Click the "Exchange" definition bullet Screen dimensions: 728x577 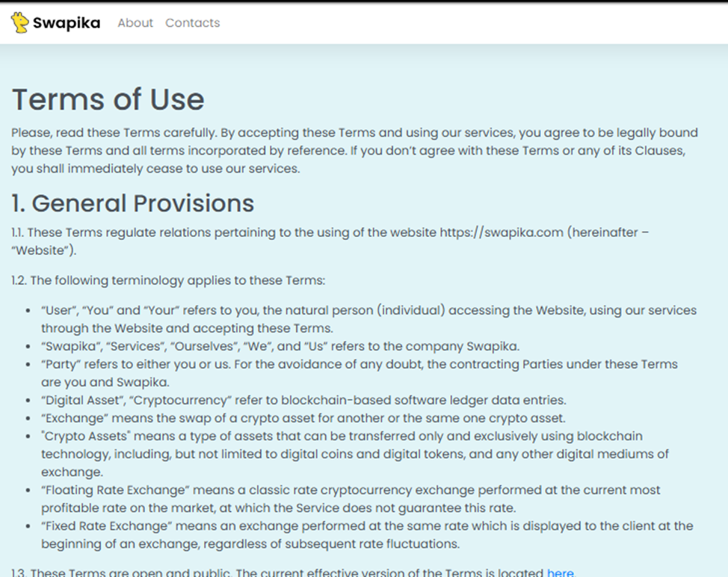[x=303, y=419]
